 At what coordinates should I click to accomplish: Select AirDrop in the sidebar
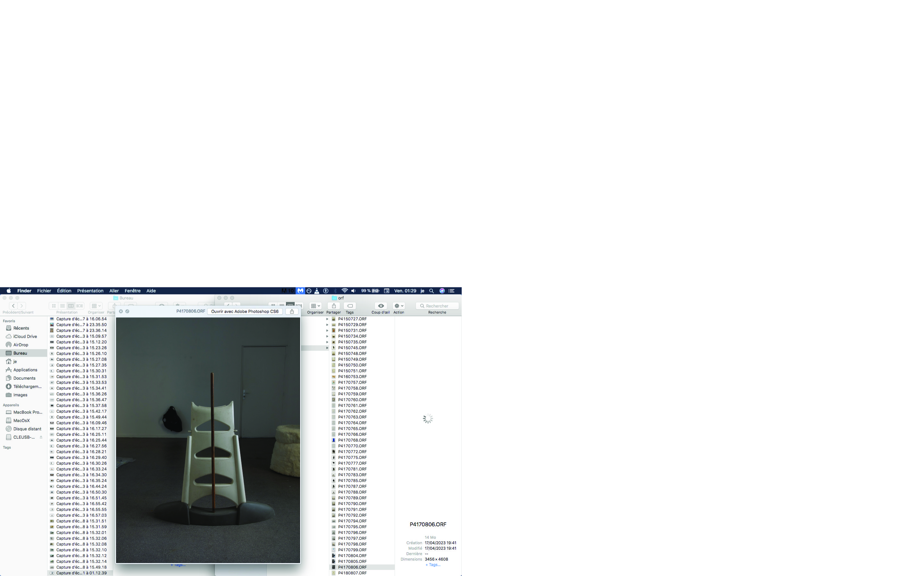pos(21,345)
